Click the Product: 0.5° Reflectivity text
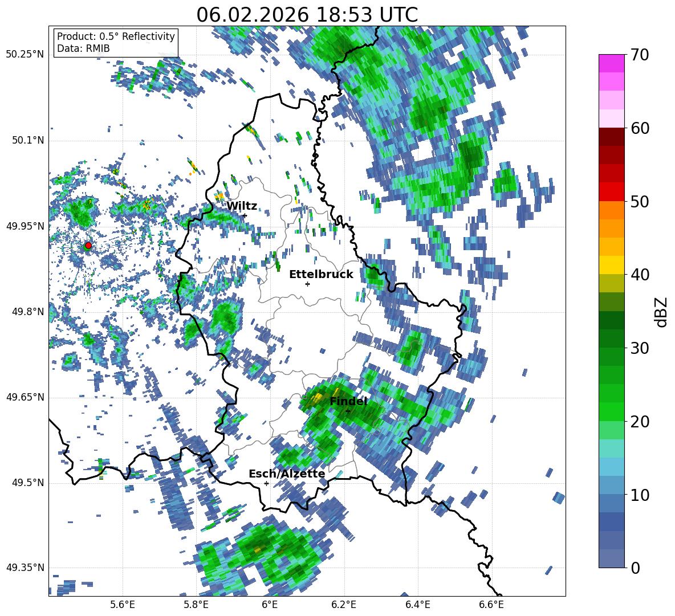The width and height of the screenshot is (675, 616). (116, 36)
